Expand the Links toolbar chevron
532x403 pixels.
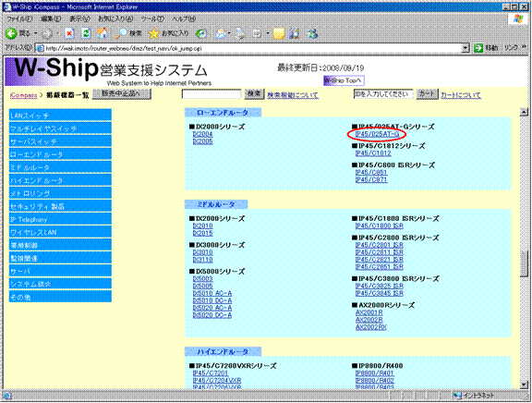(523, 47)
